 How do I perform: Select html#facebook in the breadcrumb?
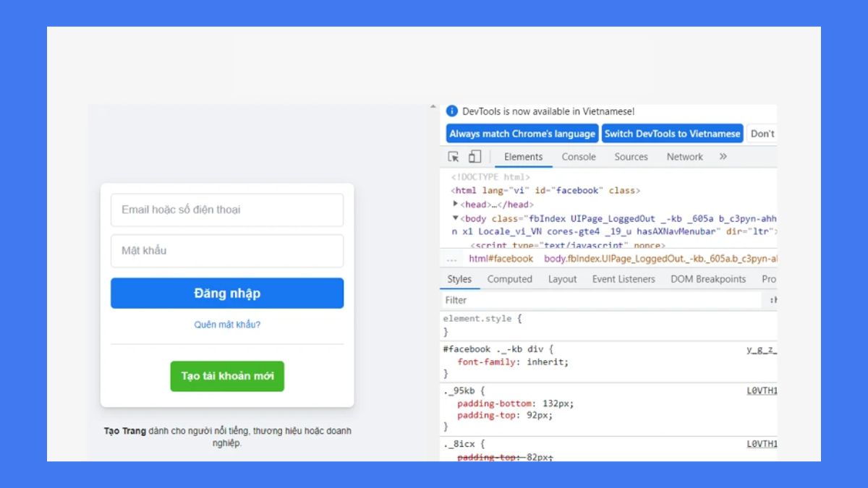pos(501,259)
